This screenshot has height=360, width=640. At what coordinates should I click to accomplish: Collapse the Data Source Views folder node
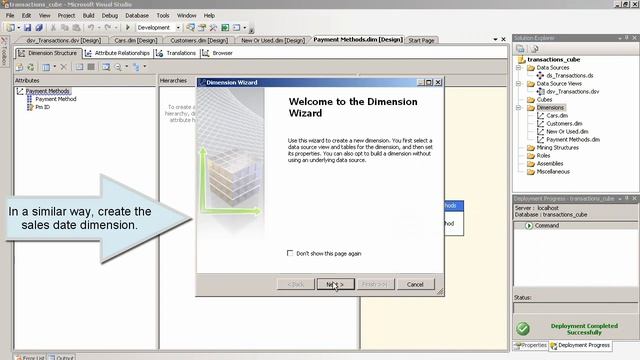[x=518, y=84]
